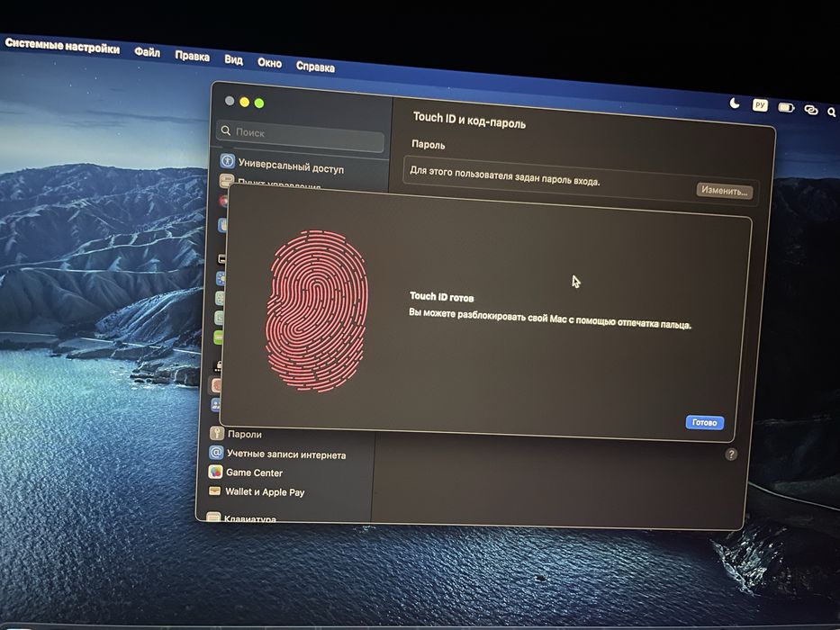Open the Вид menu
This screenshot has height=630, width=840.
coord(233,59)
